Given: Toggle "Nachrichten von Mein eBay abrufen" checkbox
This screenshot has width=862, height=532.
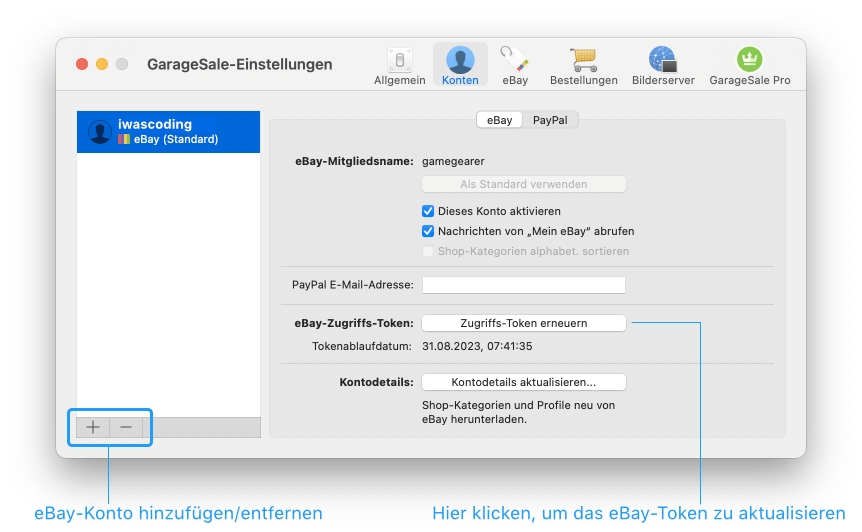Looking at the screenshot, I should click(x=429, y=231).
